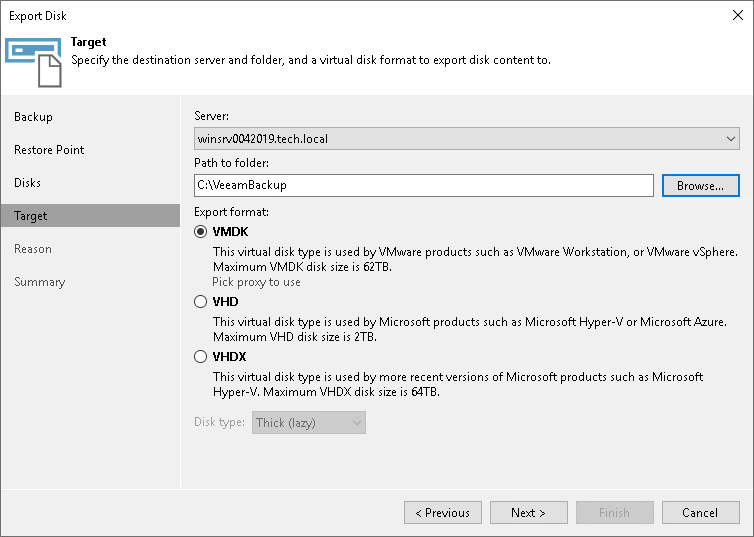Click the Finish button

point(615,512)
